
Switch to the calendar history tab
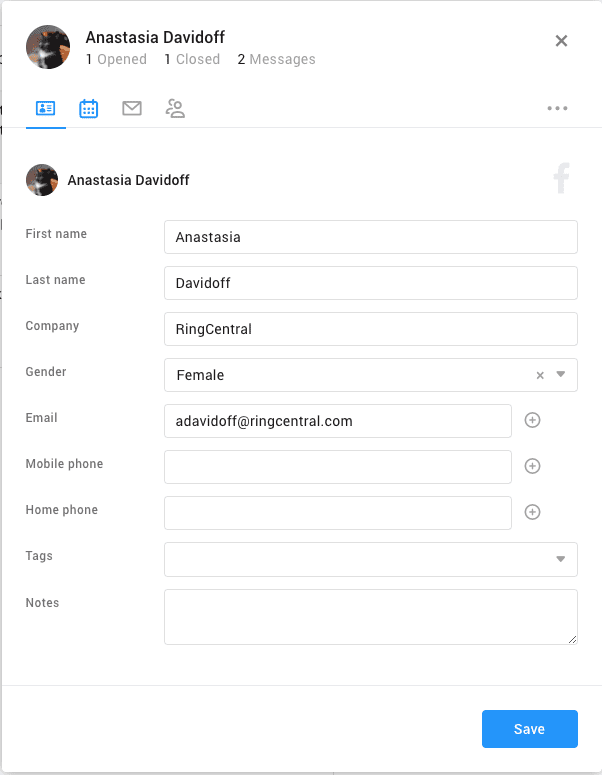89,109
